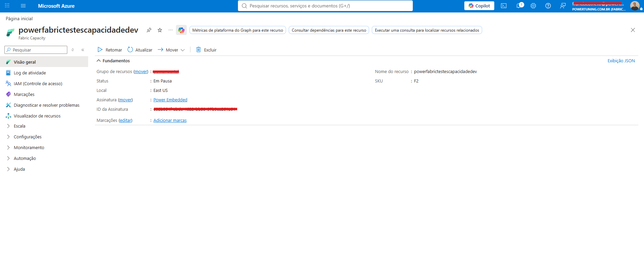
Task: Mark the resource as favorite with the star
Action: pos(160,30)
